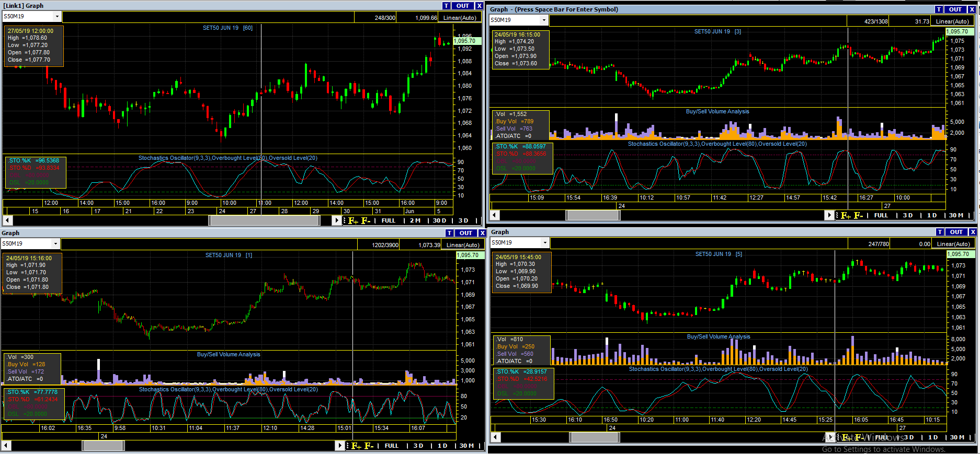
Task: Toggle the T button in Link1 graph
Action: (446, 6)
